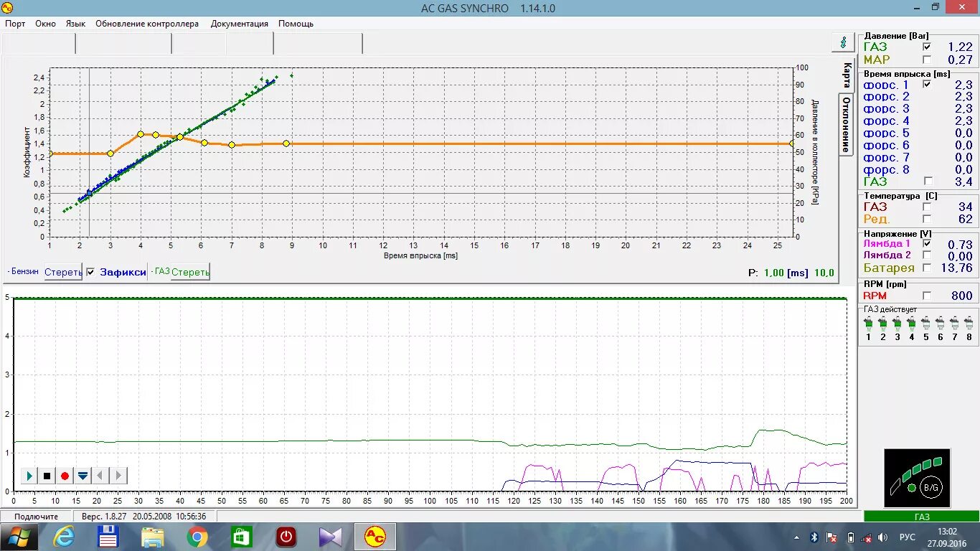Click the ГАЗ pressure value 1,22
Screen dimensions: 980x551
pos(961,47)
